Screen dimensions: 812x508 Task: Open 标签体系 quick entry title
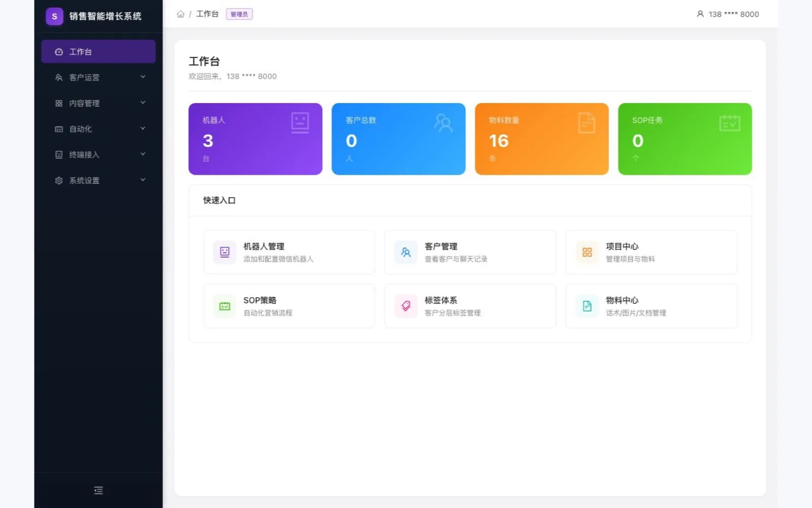tap(441, 300)
